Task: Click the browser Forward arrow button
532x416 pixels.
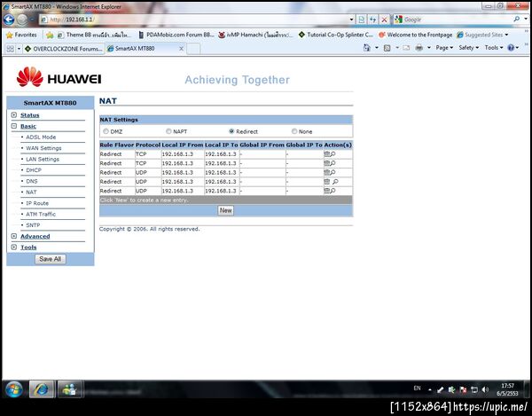Action: pyautogui.click(x=22, y=20)
